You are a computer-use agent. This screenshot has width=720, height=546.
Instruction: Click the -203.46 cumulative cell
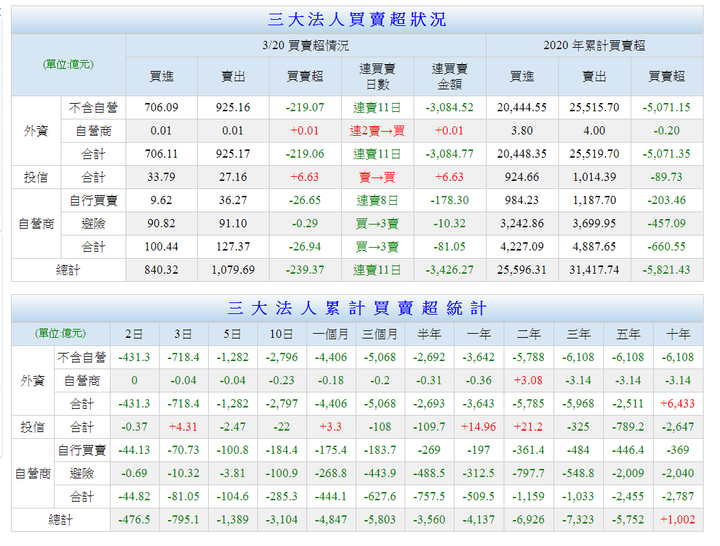click(666, 200)
